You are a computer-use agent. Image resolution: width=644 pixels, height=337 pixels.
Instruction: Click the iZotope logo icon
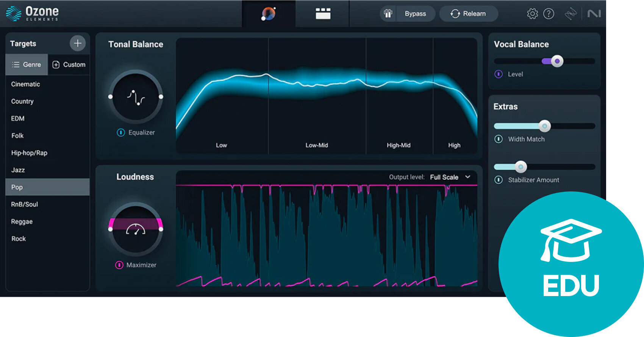(571, 14)
